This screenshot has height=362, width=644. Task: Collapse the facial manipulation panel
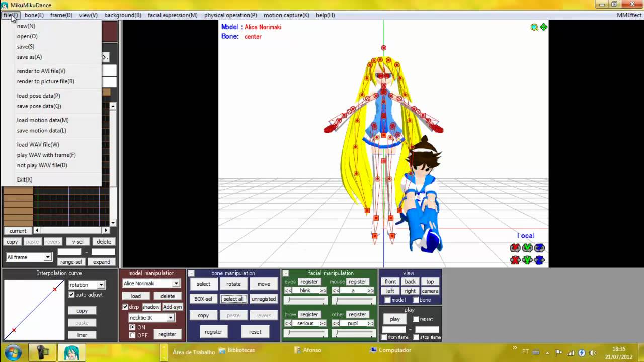(x=285, y=274)
